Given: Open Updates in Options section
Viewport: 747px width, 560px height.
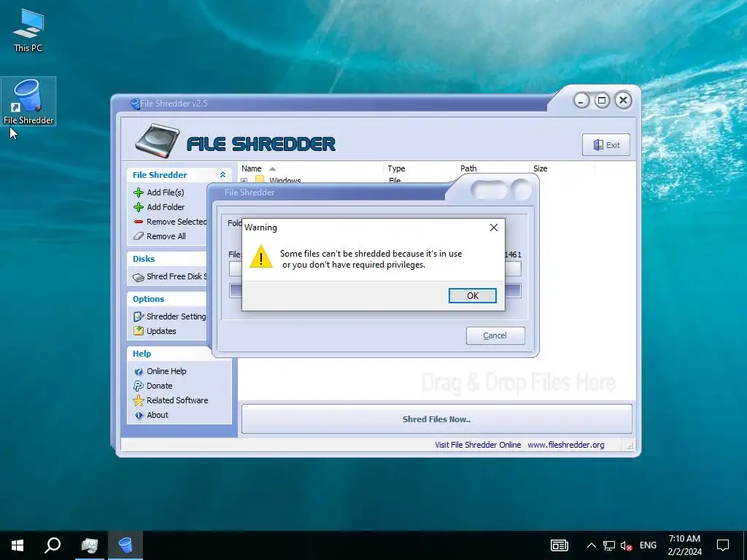Looking at the screenshot, I should [x=161, y=331].
